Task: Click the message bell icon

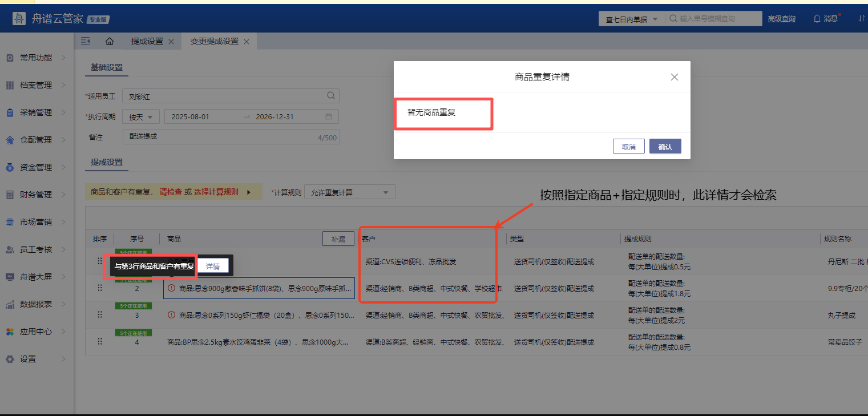Action: (817, 19)
